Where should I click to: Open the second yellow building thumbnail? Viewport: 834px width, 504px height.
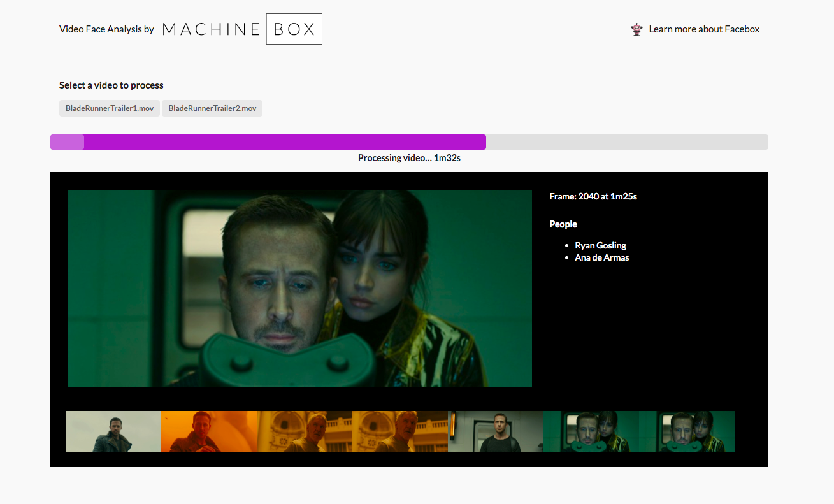(400, 431)
